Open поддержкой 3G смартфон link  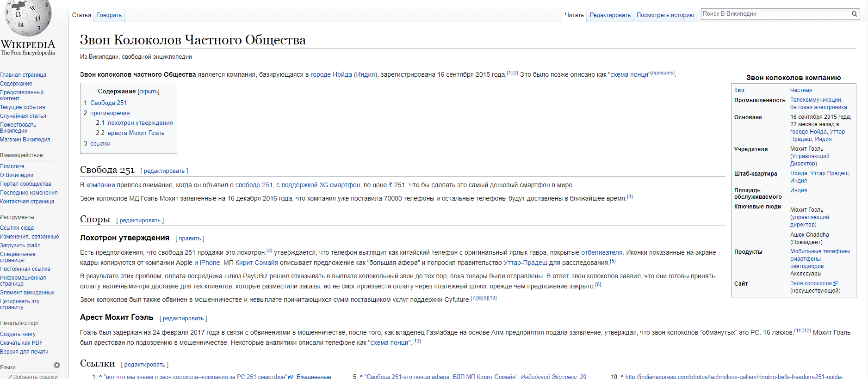coord(321,185)
